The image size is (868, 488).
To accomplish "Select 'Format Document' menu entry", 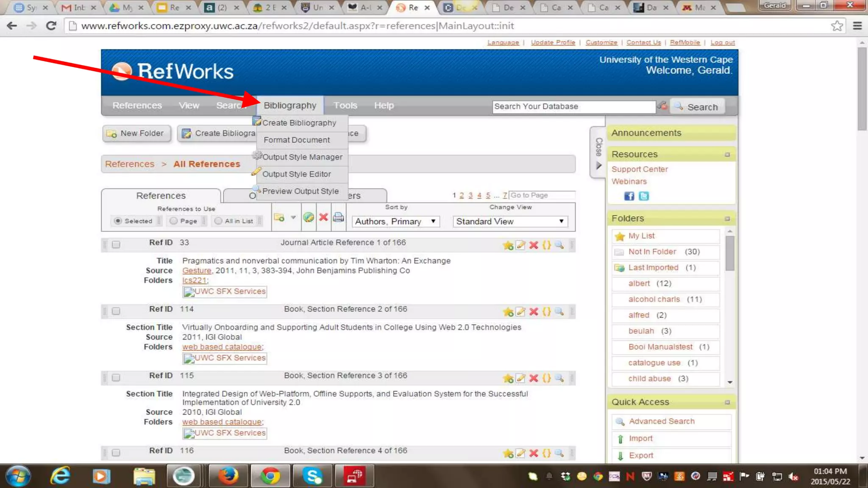I will pos(296,140).
